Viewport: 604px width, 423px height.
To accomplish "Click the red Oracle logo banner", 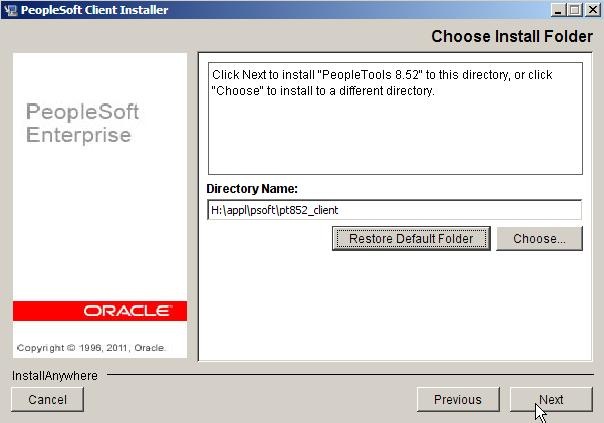I will [100, 311].
